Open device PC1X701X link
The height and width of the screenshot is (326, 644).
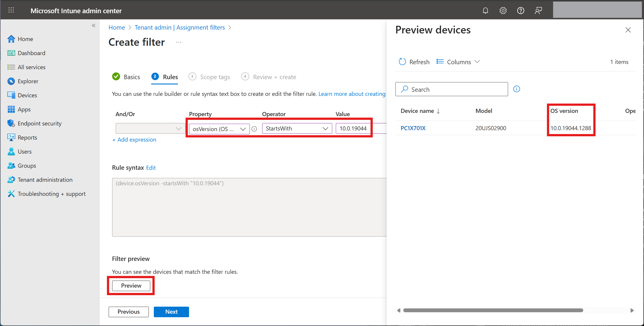click(x=413, y=128)
